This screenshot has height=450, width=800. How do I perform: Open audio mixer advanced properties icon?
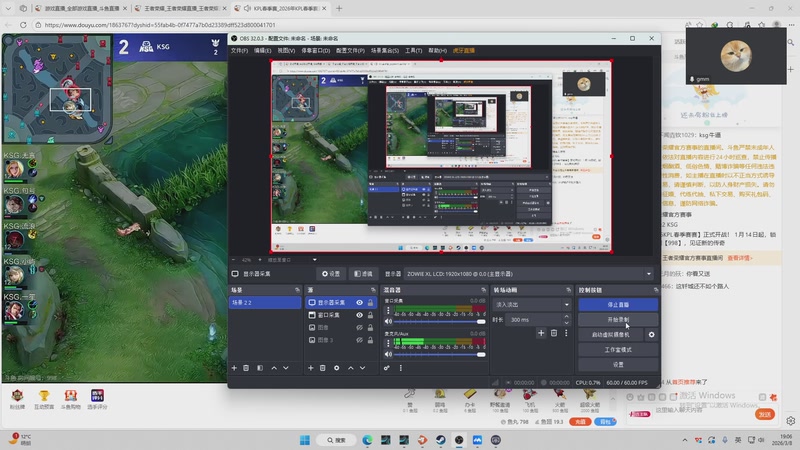tap(388, 367)
